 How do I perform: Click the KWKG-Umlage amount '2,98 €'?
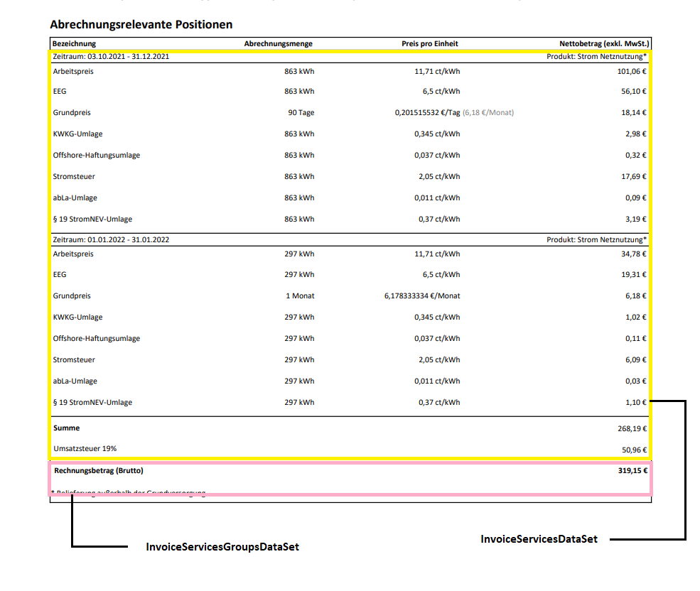[636, 134]
